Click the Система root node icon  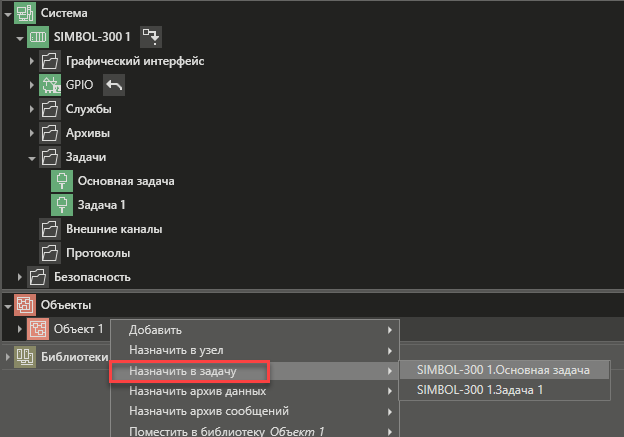point(25,13)
